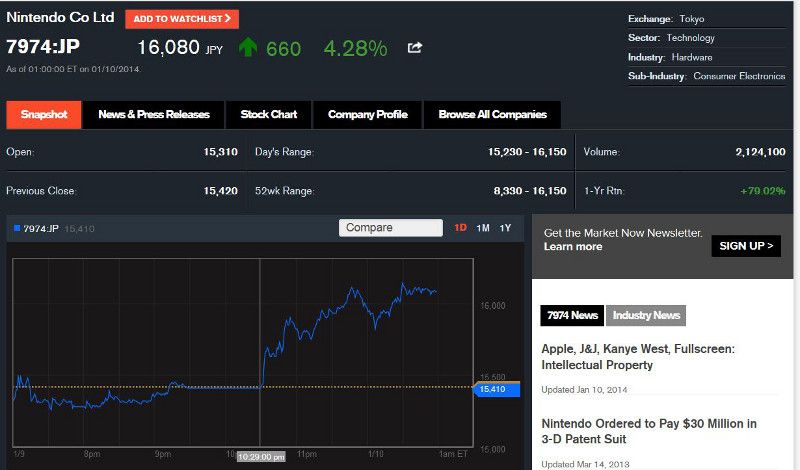Open the Snapshot tab

coord(43,115)
